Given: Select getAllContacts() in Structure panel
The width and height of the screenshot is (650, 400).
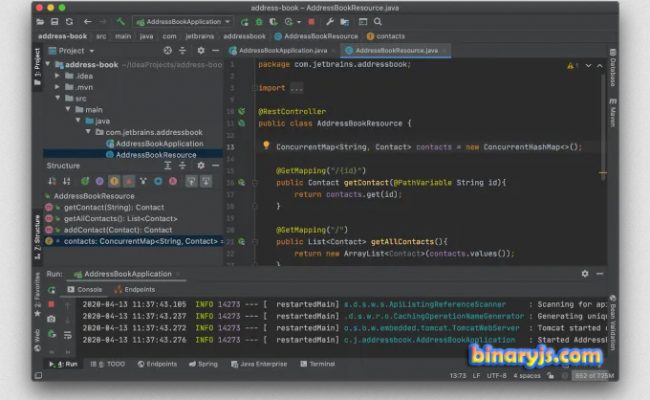Looking at the screenshot, I should (x=120, y=218).
